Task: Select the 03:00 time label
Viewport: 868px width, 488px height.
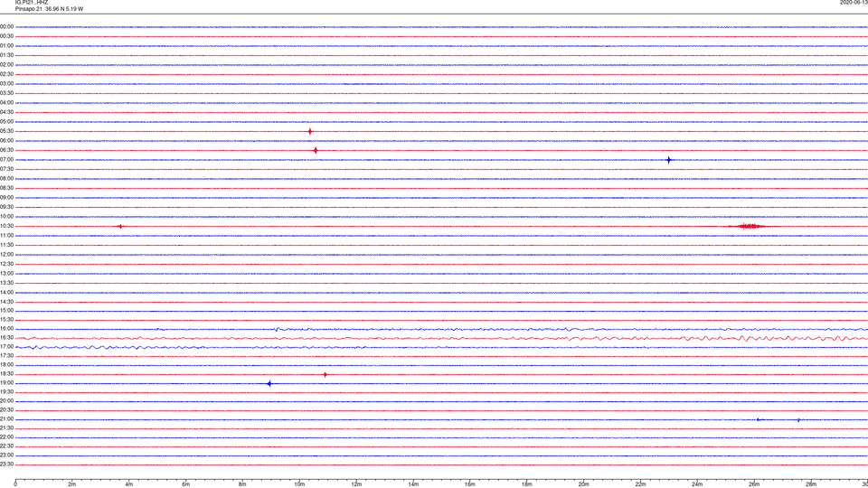Action: coord(7,84)
